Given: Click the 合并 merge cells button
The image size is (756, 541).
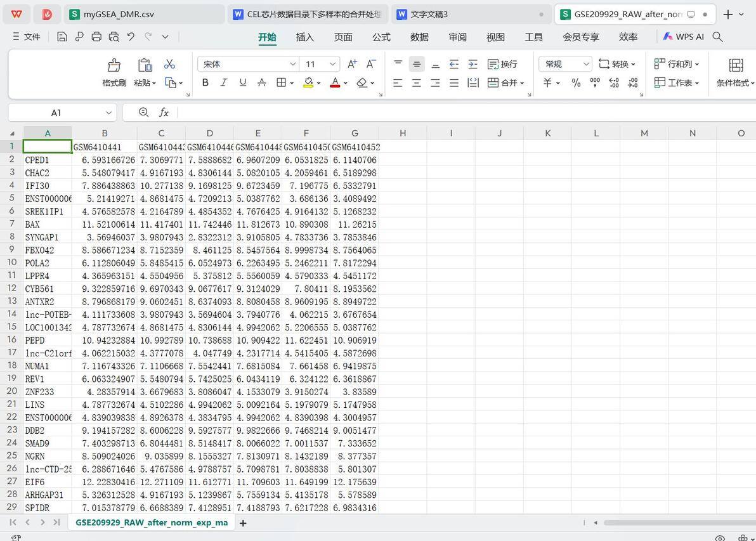Looking at the screenshot, I should (505, 83).
